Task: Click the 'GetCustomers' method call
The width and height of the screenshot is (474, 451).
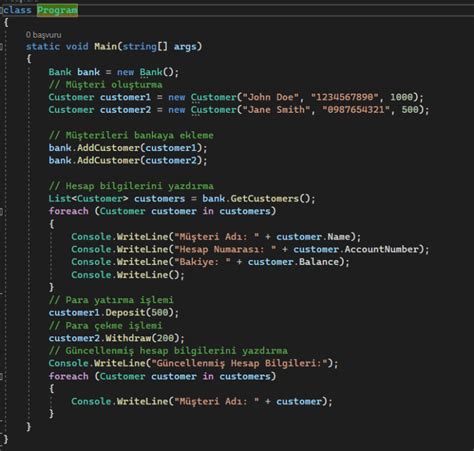Action: (265, 199)
